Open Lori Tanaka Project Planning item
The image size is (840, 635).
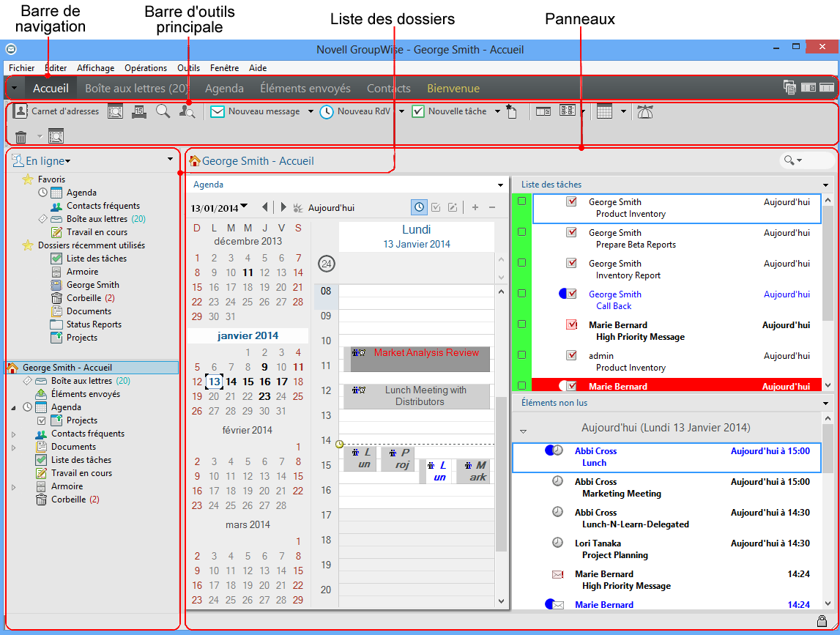click(x=666, y=549)
